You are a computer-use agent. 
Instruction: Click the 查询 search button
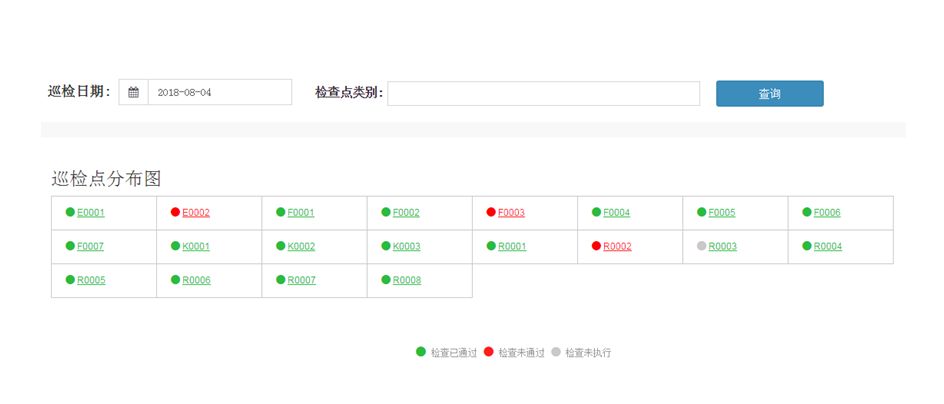click(769, 94)
